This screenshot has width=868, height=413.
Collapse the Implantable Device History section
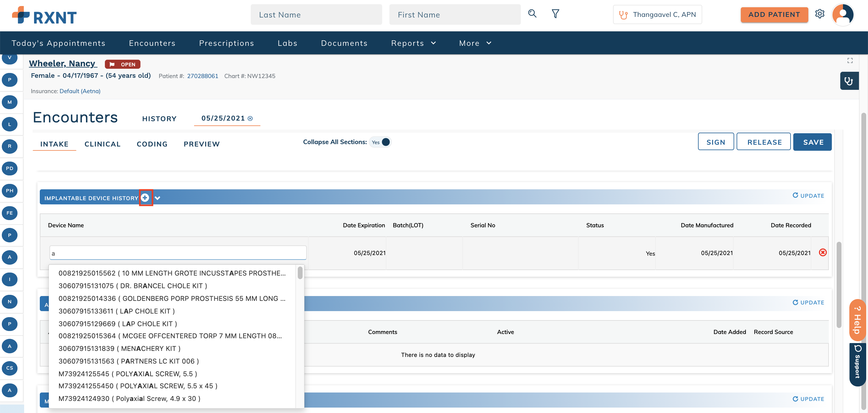pyautogui.click(x=157, y=198)
